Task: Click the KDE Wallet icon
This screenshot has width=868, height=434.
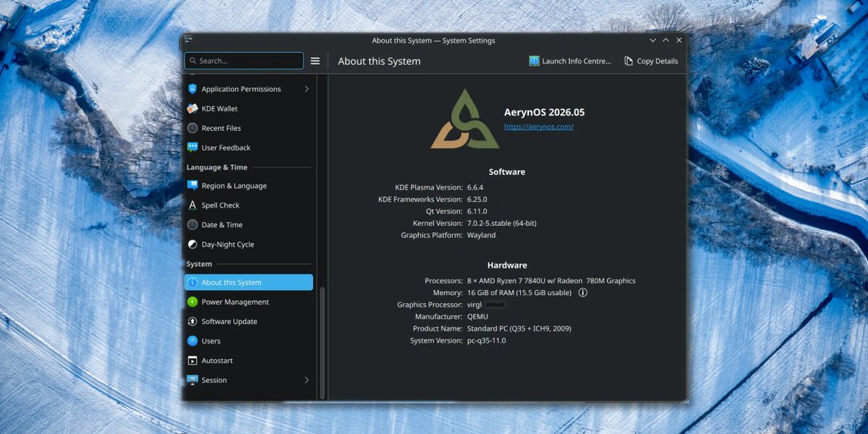Action: tap(192, 109)
